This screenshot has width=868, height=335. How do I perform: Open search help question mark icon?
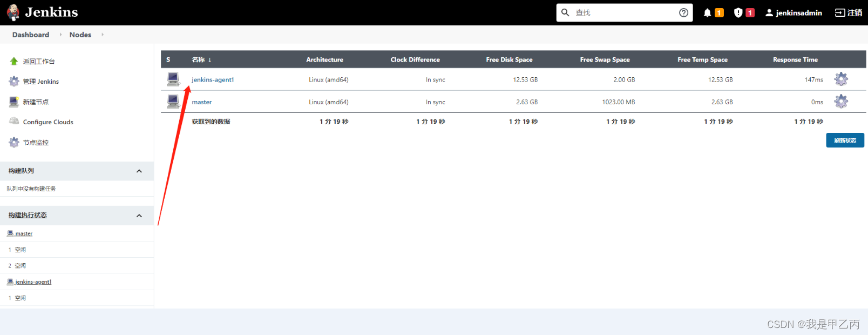(683, 12)
